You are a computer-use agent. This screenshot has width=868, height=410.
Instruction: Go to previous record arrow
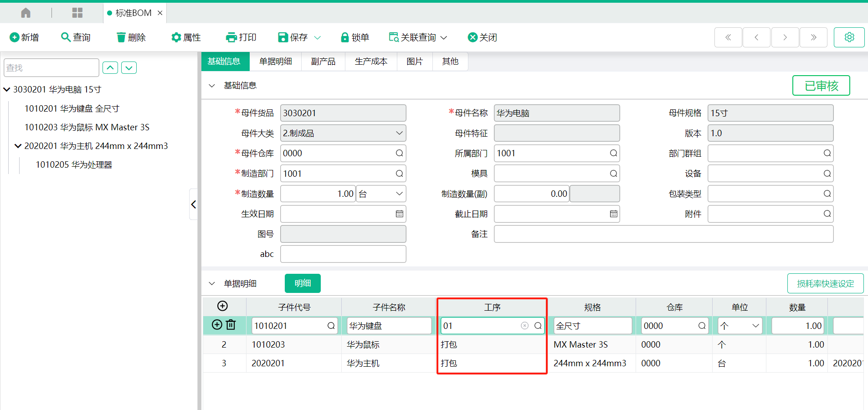(756, 37)
